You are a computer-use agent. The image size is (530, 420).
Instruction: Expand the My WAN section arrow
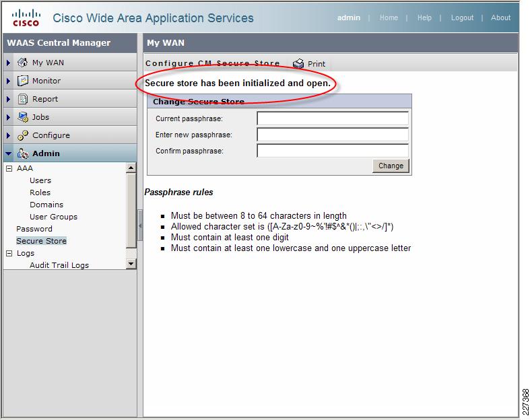click(x=9, y=63)
